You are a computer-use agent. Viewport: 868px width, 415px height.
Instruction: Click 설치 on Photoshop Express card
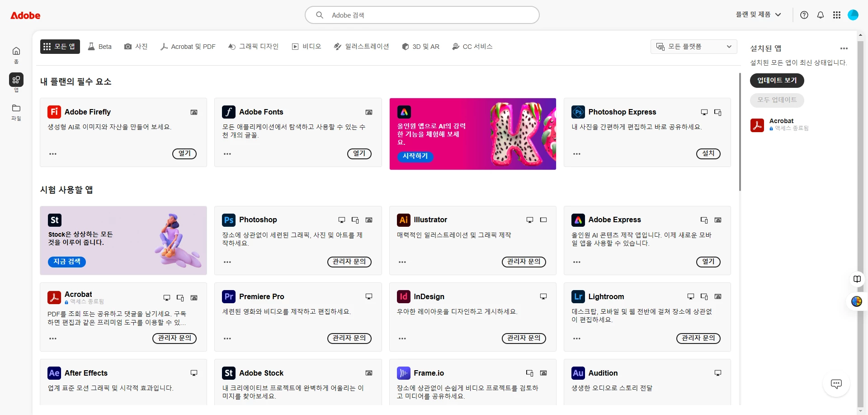click(x=708, y=154)
